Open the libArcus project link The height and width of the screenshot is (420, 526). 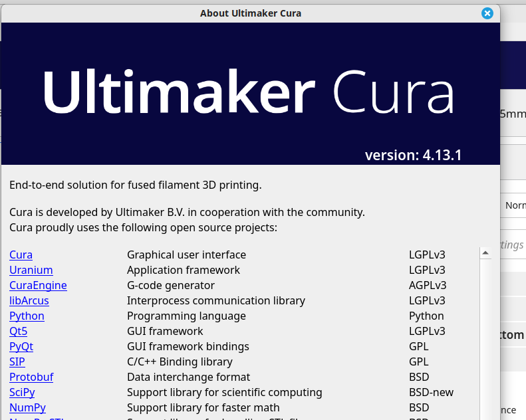29,300
